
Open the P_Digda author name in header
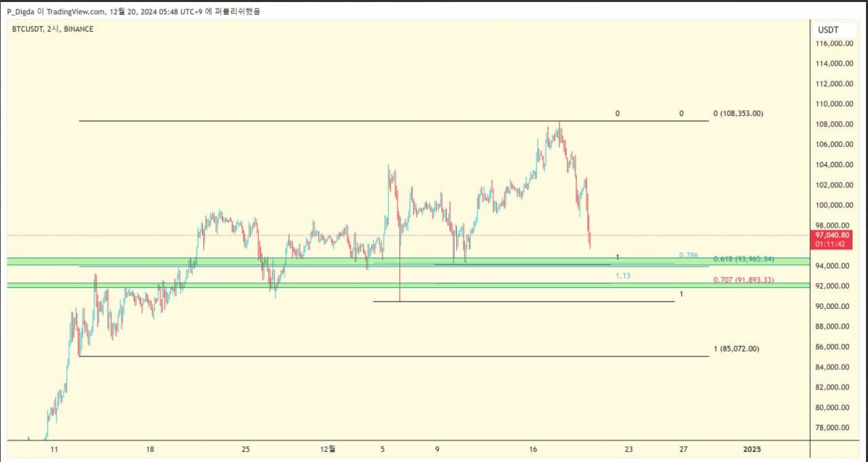[20, 12]
